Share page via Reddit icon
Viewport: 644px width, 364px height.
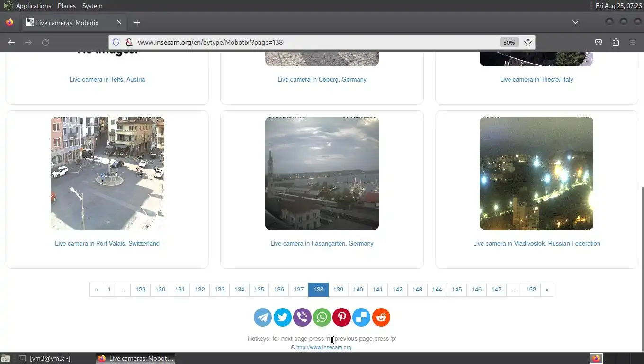click(381, 318)
